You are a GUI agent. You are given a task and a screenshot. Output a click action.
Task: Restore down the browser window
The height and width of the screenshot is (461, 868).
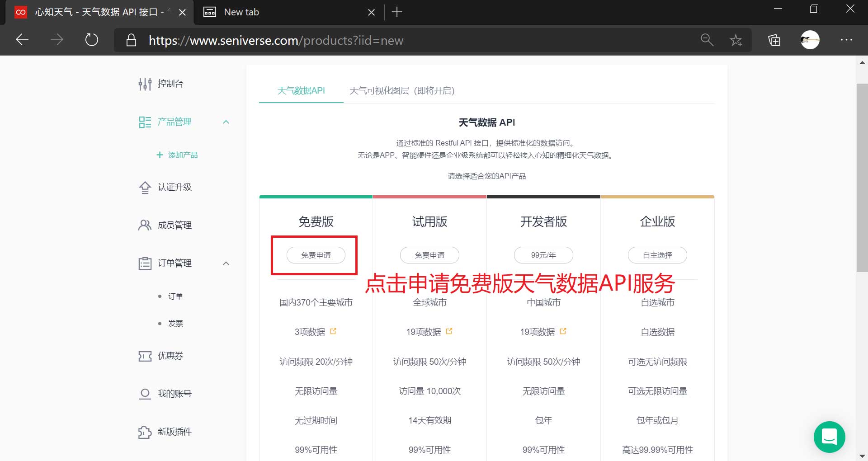[x=814, y=9]
